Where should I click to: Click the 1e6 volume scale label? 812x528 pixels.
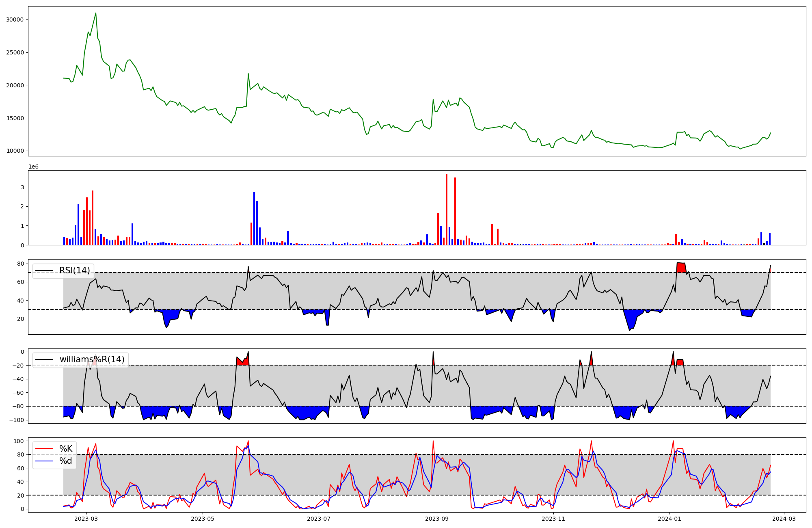click(33, 167)
